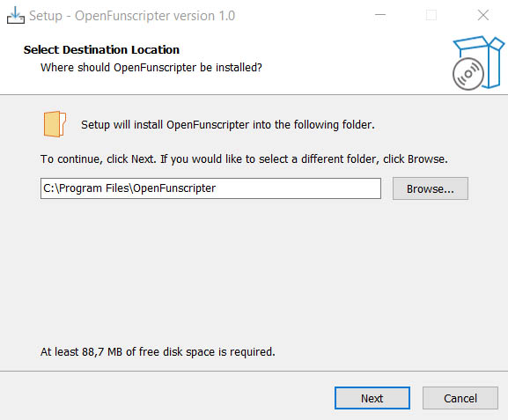Click the destination folder path field
Viewport: 508px width, 420px height.
coord(210,188)
